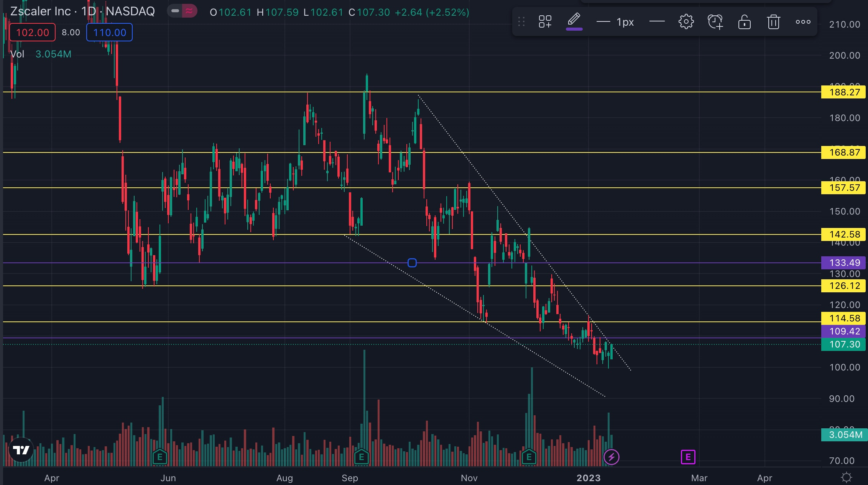The width and height of the screenshot is (868, 485).
Task: Select the 142.58 price label
Action: (x=843, y=234)
